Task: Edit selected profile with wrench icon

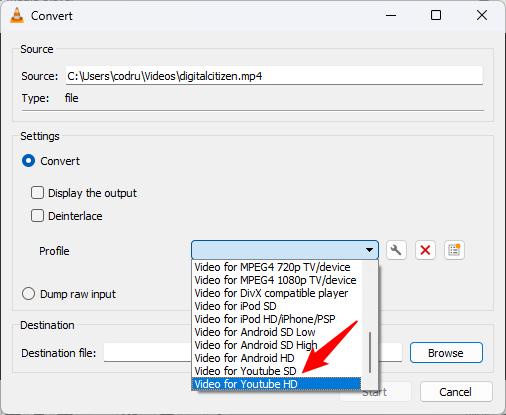Action: (x=396, y=250)
